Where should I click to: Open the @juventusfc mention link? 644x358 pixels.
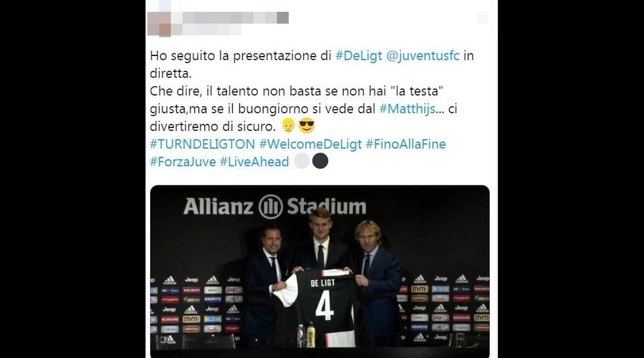point(423,56)
